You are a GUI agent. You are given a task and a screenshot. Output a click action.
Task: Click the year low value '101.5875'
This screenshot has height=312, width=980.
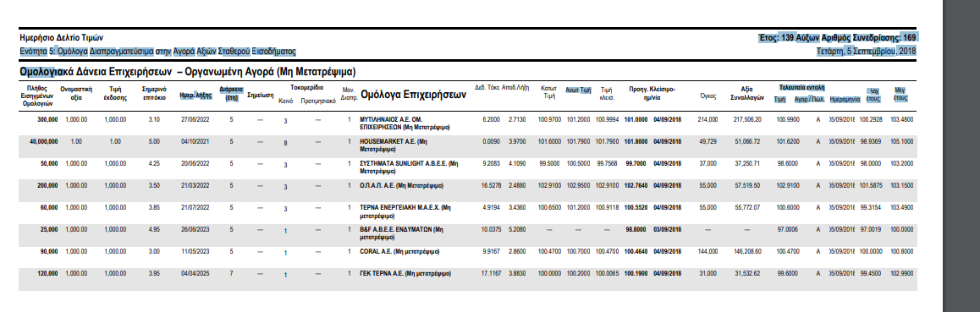(871, 185)
